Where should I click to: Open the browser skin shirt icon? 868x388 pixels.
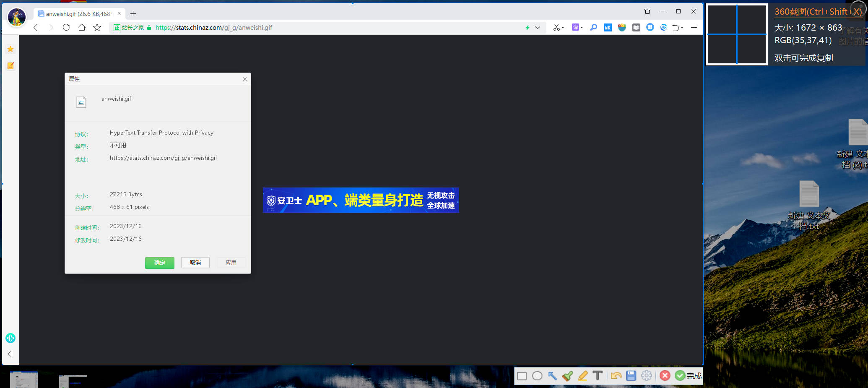[x=647, y=11]
